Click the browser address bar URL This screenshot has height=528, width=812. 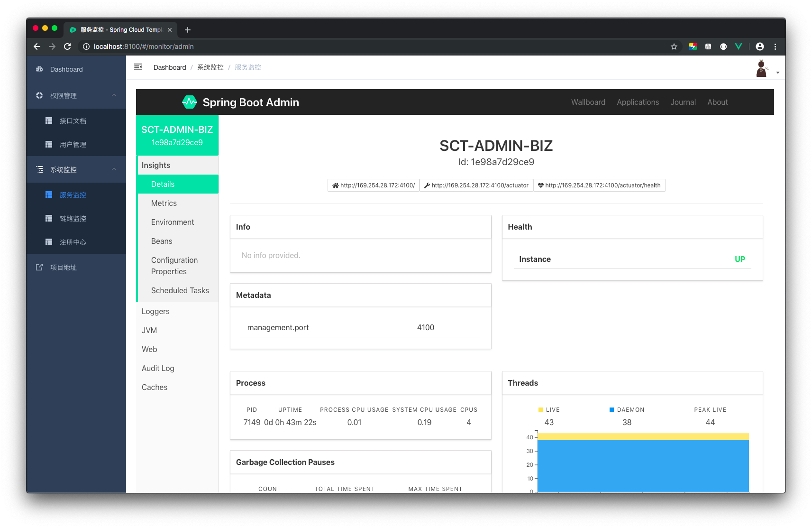tap(144, 46)
